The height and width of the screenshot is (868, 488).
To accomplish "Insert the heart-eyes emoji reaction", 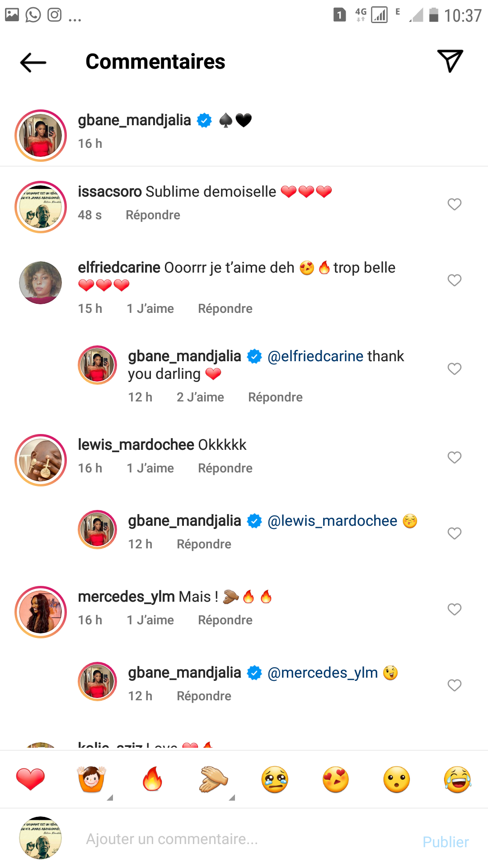I will pyautogui.click(x=336, y=779).
